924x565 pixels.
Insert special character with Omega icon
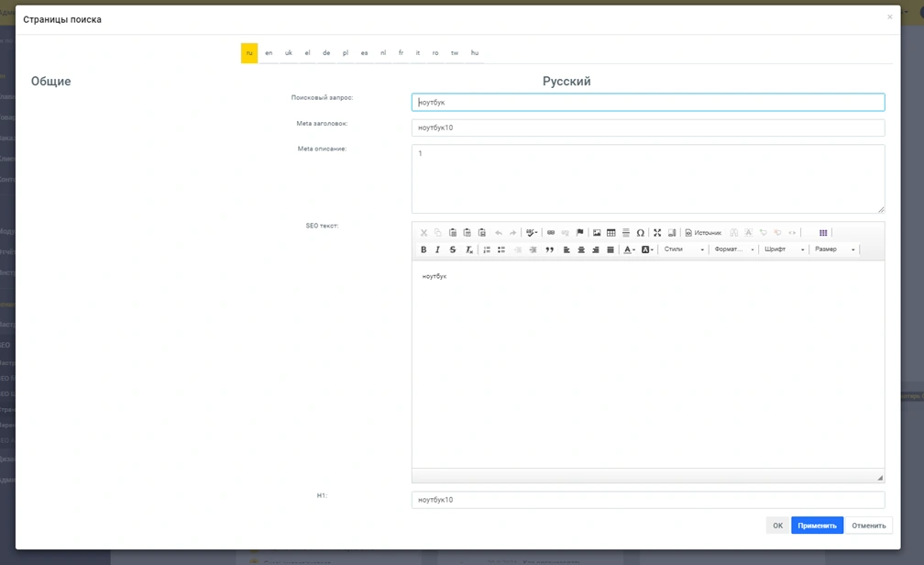640,233
